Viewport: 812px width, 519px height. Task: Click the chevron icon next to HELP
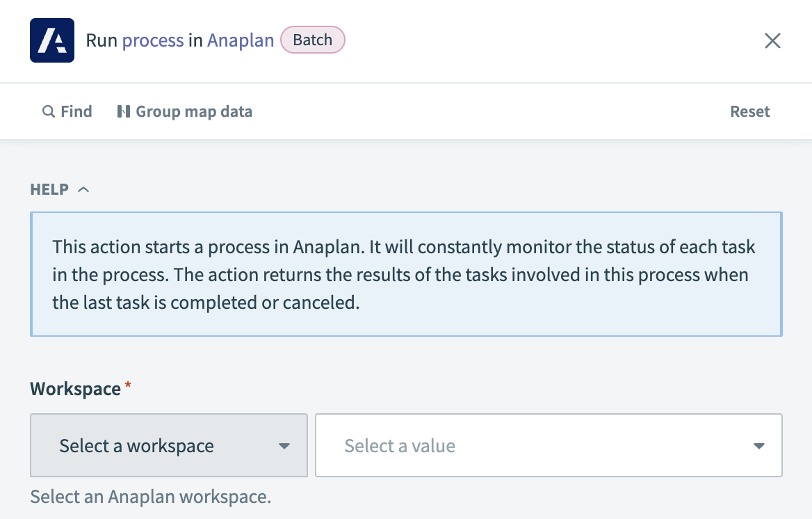(83, 188)
